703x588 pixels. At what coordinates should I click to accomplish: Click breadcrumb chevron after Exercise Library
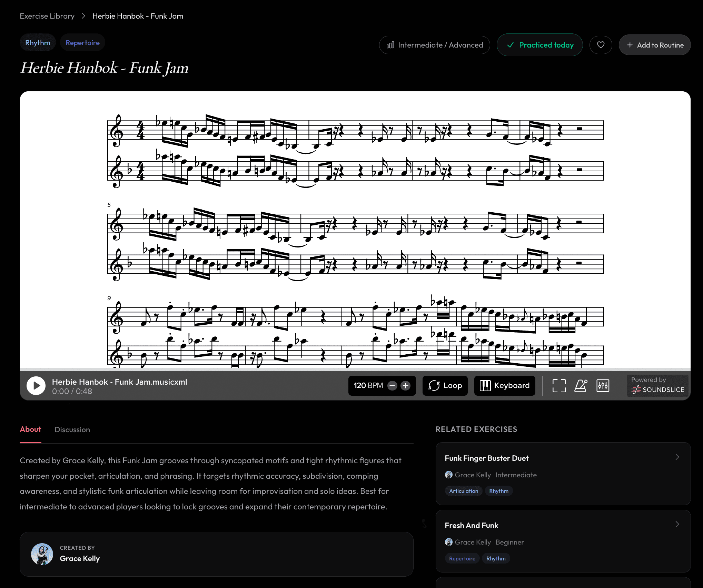(83, 16)
